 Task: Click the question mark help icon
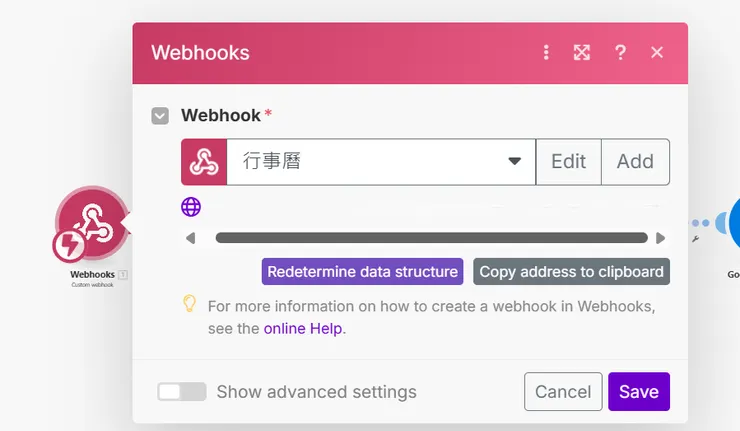tap(620, 52)
